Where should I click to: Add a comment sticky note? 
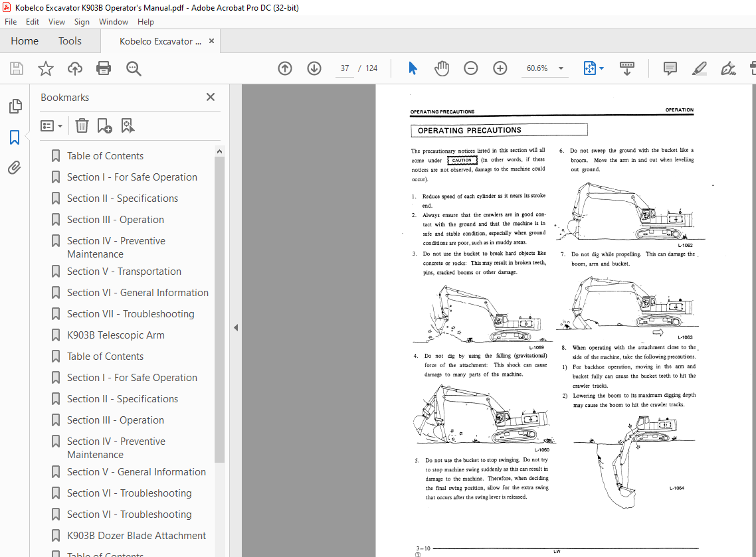click(670, 68)
